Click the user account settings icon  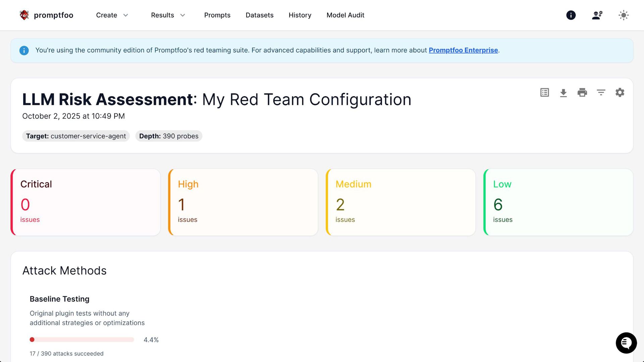point(597,15)
